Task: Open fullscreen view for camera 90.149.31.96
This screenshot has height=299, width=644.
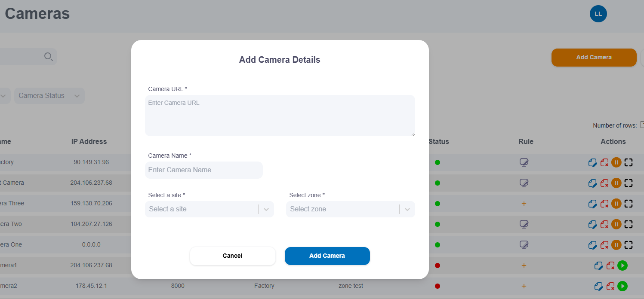Action: 629,162
